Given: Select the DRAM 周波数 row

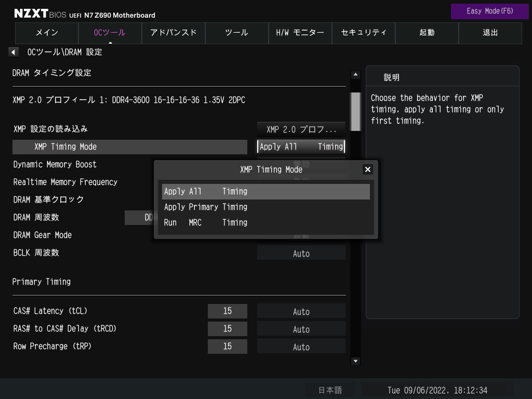Looking at the screenshot, I should 36,218.
